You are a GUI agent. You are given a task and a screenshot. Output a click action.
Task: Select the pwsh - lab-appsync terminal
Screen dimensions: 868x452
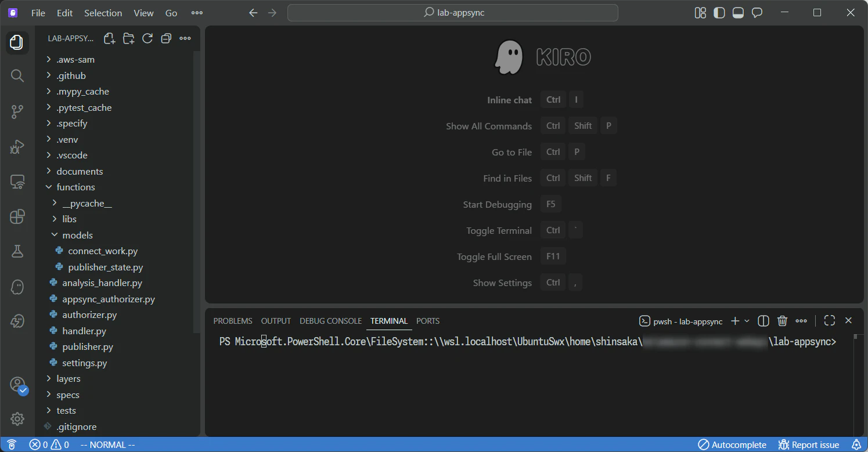681,321
